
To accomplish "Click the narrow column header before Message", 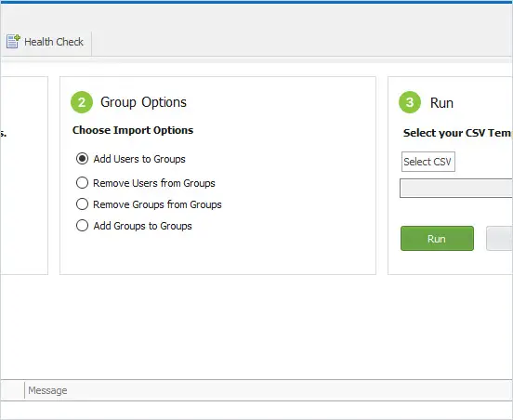I will click(12, 390).
